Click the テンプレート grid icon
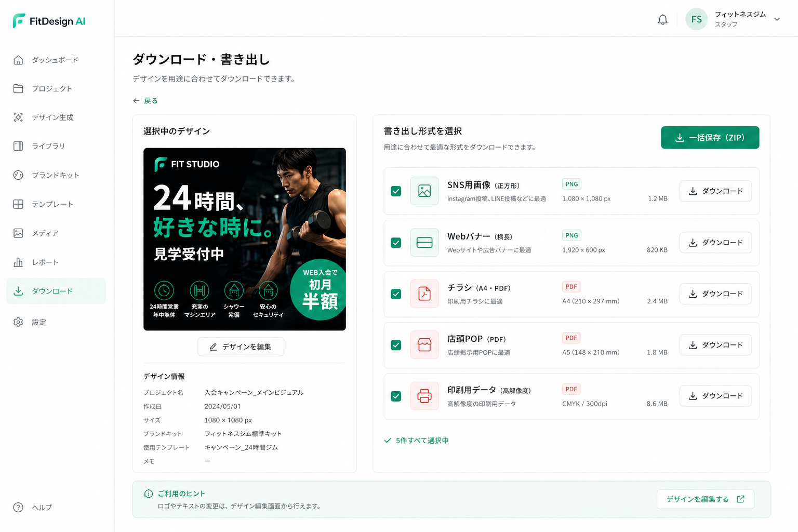 (18, 204)
